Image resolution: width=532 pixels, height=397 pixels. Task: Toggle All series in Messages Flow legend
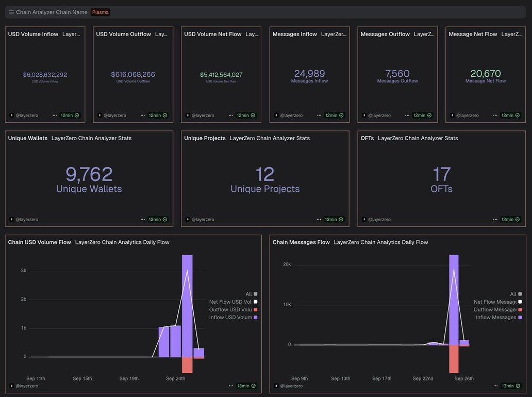(516, 294)
